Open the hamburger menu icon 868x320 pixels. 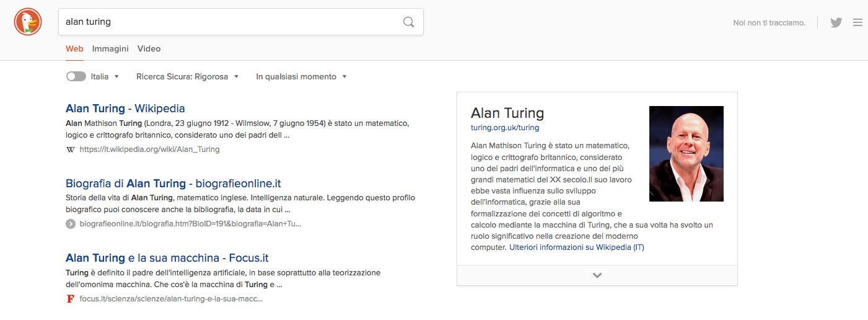(857, 22)
